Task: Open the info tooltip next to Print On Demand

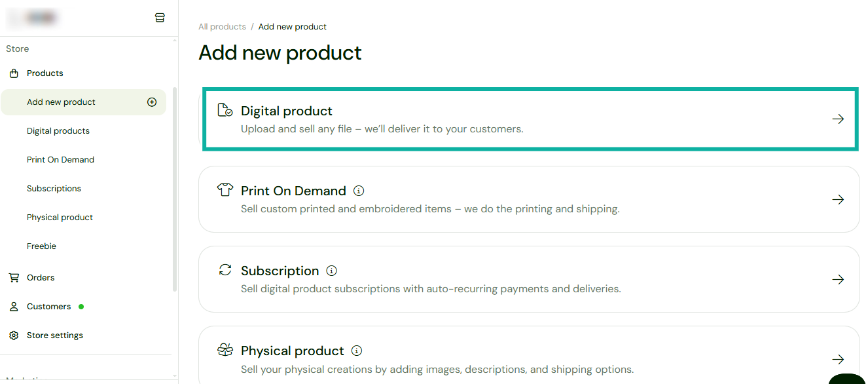Action: coord(359,190)
